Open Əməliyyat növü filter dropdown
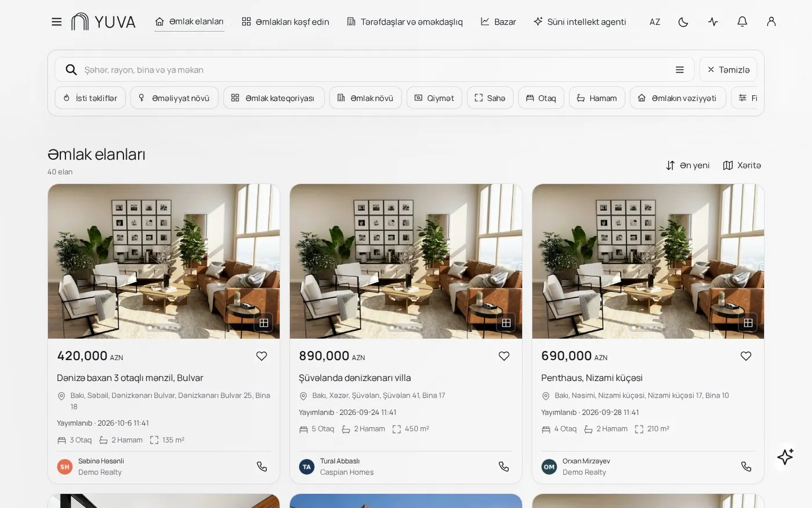 (174, 98)
